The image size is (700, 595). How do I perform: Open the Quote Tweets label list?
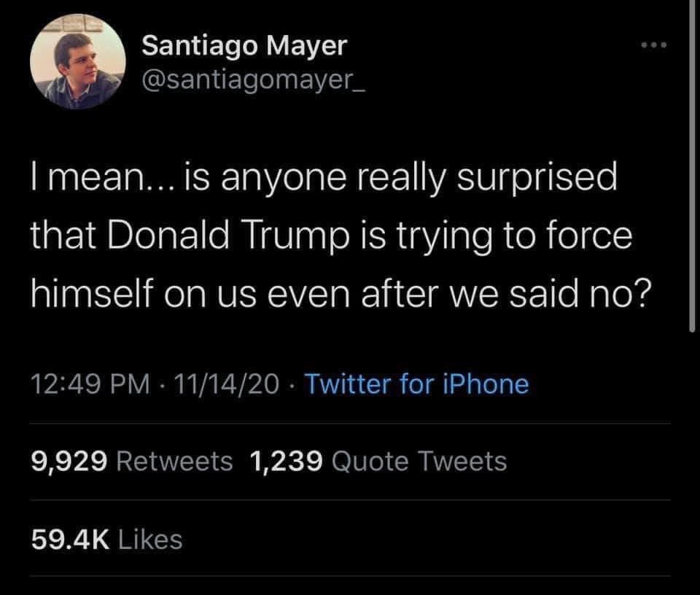[419, 461]
